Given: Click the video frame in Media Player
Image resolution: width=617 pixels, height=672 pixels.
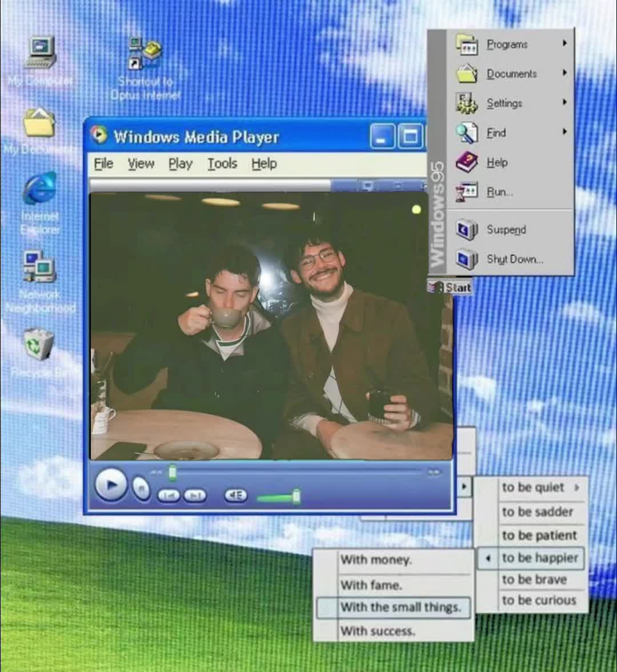Looking at the screenshot, I should pos(271,326).
